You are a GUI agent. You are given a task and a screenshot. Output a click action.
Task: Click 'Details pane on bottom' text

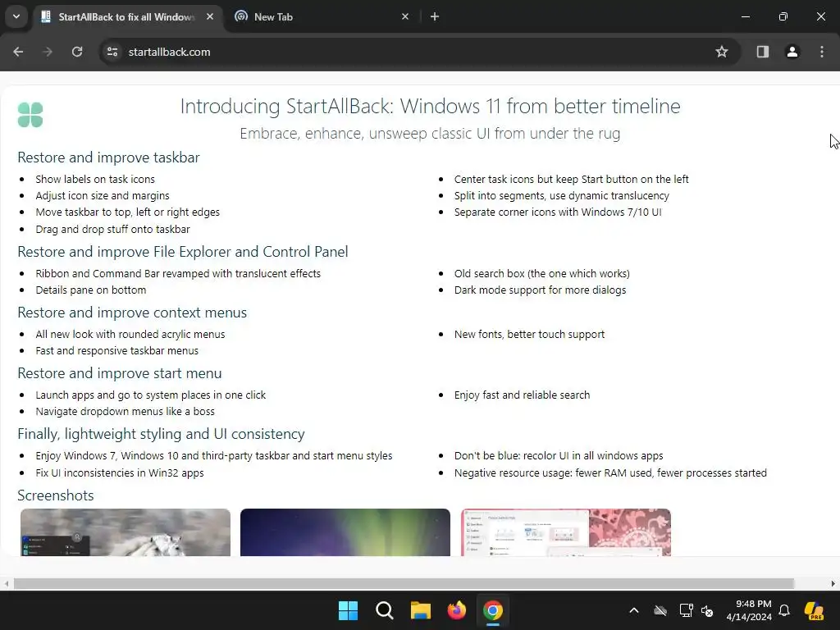tap(90, 290)
